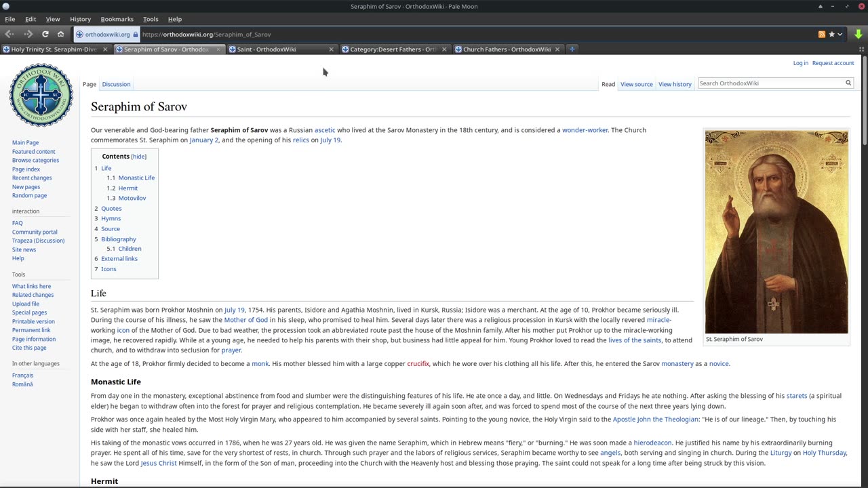Follow the January 2 date link
The image size is (868, 488).
(203, 140)
